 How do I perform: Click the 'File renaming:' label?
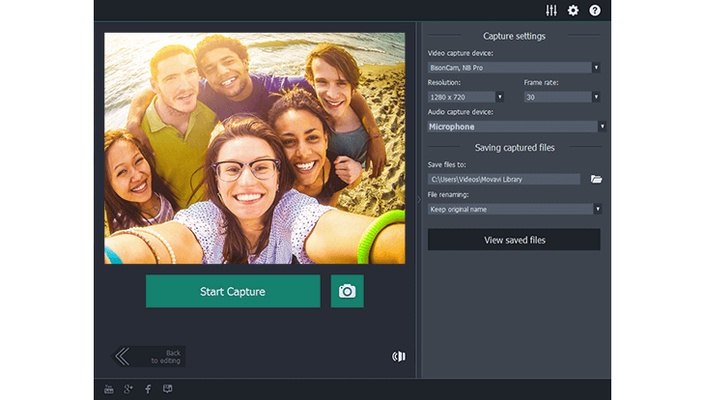(x=448, y=195)
